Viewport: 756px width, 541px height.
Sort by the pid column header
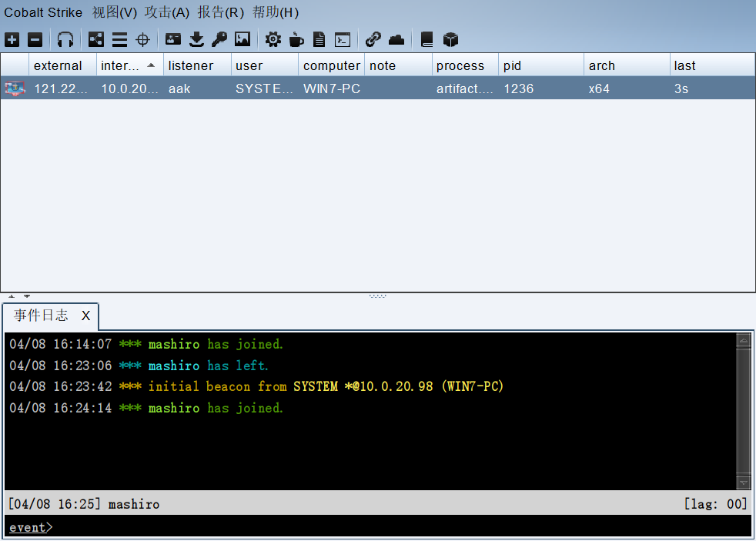click(541, 65)
